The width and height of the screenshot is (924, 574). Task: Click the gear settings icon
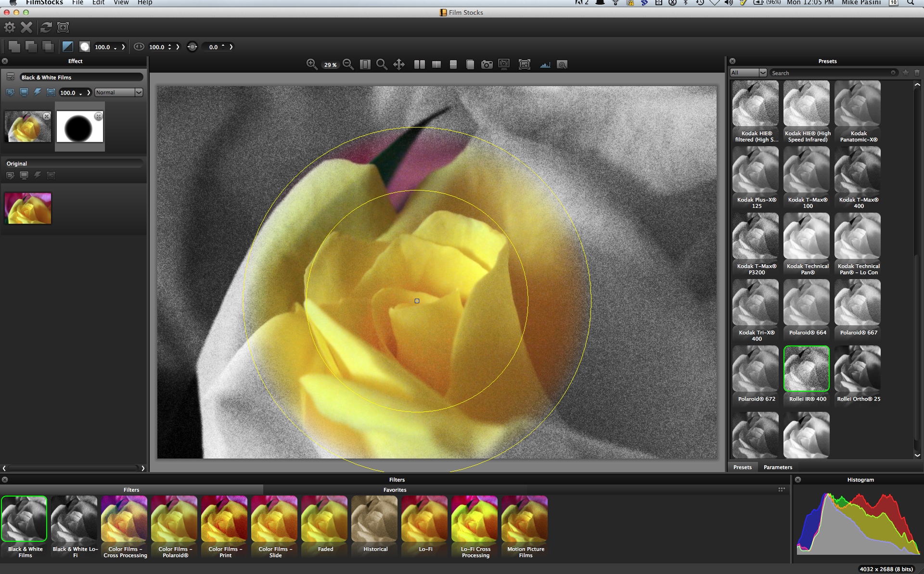coord(9,27)
